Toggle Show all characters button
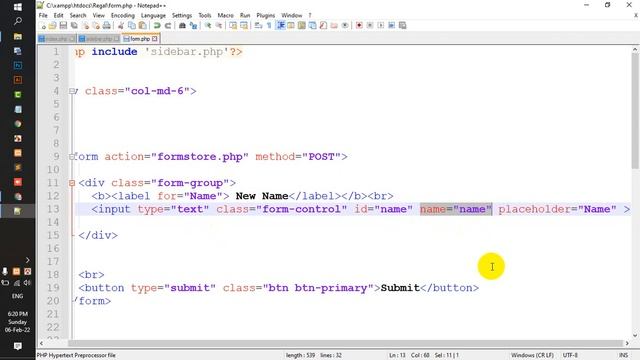 pos(269,25)
